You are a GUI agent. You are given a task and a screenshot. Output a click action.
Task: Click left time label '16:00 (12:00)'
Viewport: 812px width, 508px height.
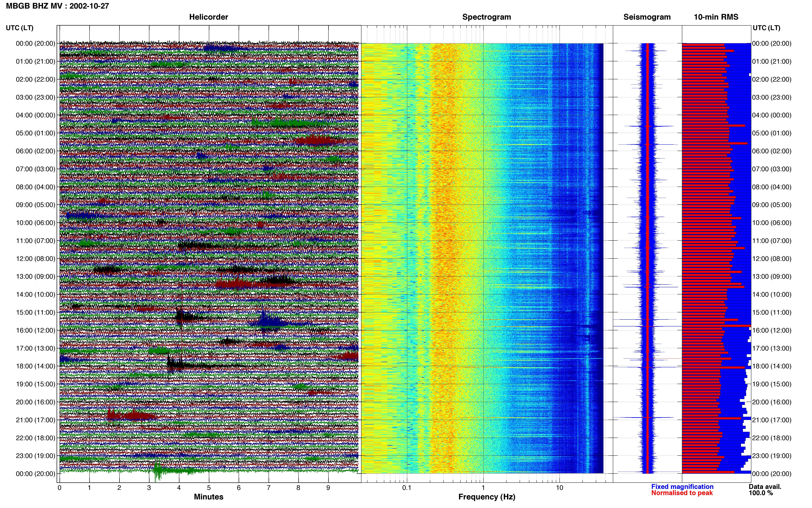[36, 330]
